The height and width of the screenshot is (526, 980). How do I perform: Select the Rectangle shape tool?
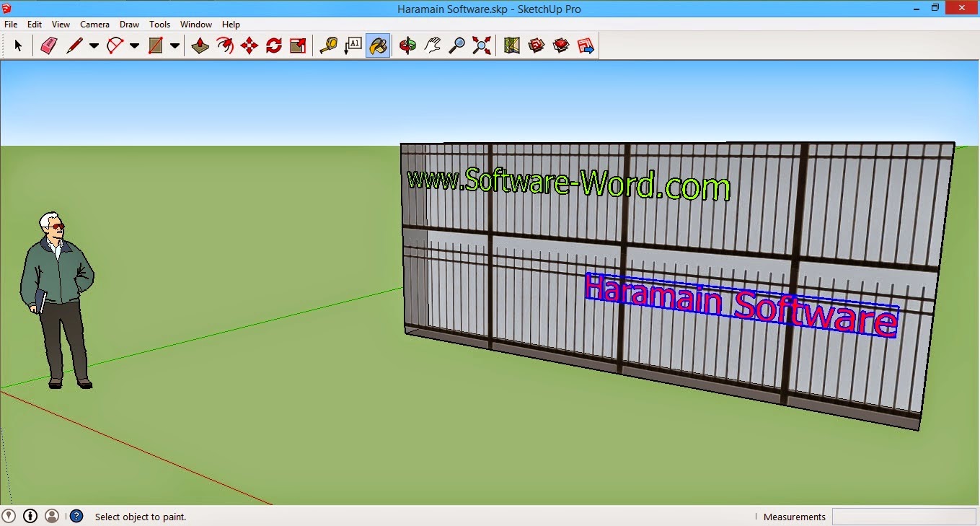coord(155,46)
